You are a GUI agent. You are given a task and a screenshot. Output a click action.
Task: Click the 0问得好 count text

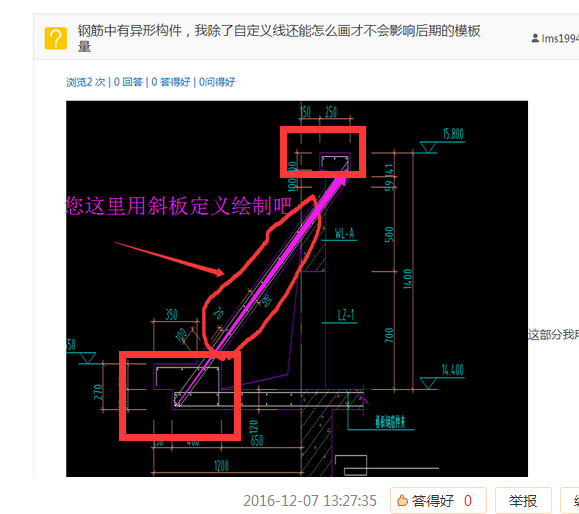217,82
